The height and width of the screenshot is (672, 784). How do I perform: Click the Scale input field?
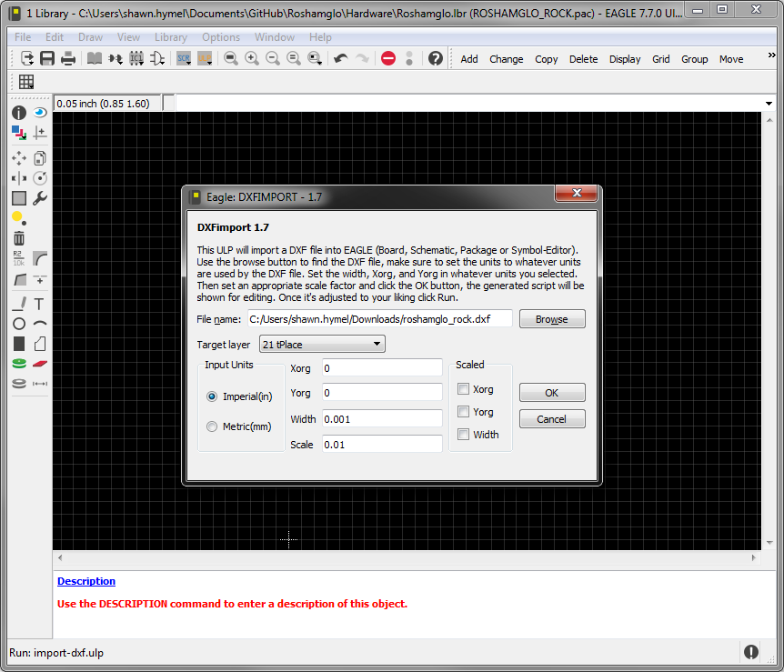(x=382, y=444)
